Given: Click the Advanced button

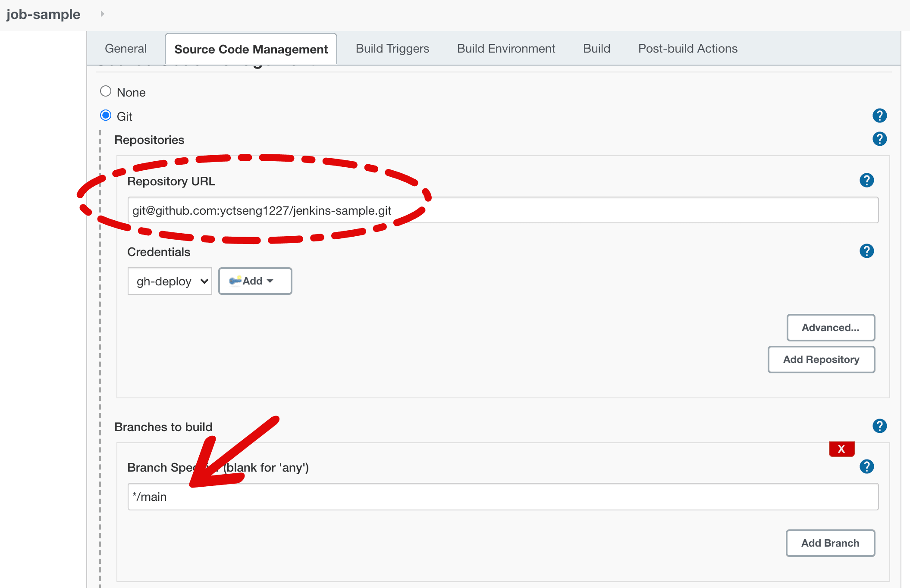Looking at the screenshot, I should point(830,328).
